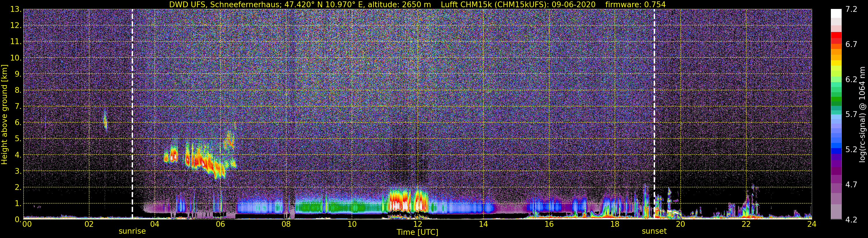Click the '5.' height tick label
This screenshot has height=238, width=868.
tap(18, 139)
